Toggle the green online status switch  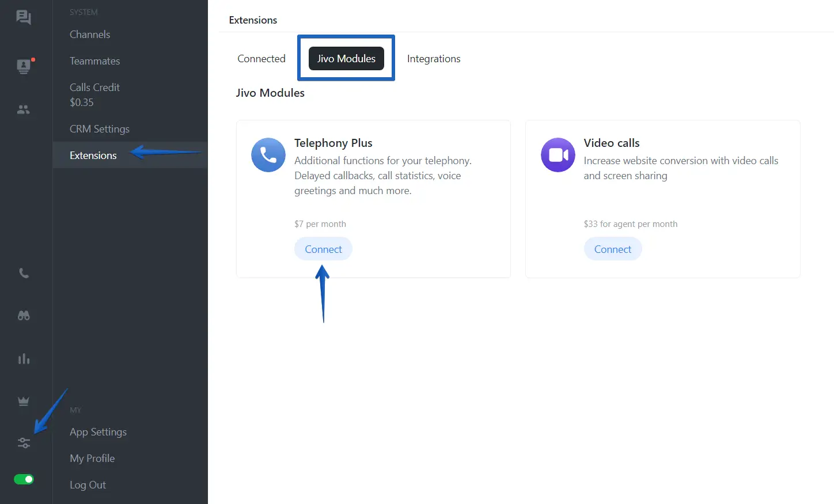coord(24,479)
